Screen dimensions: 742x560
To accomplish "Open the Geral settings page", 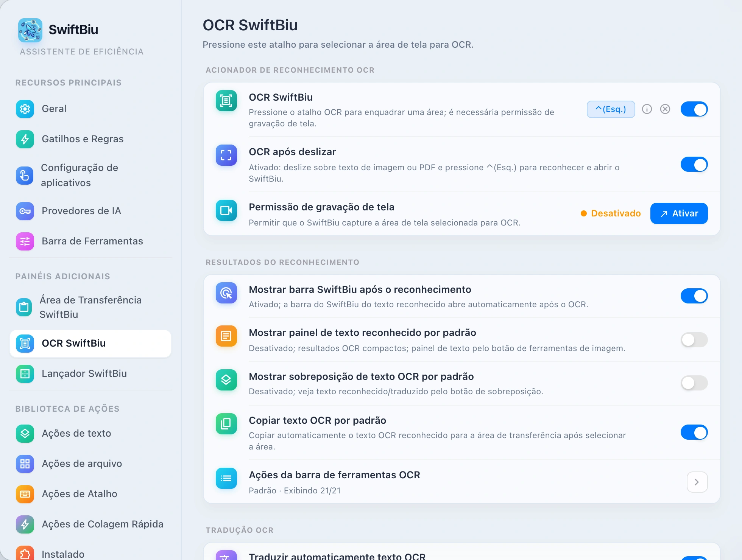I will pyautogui.click(x=90, y=109).
